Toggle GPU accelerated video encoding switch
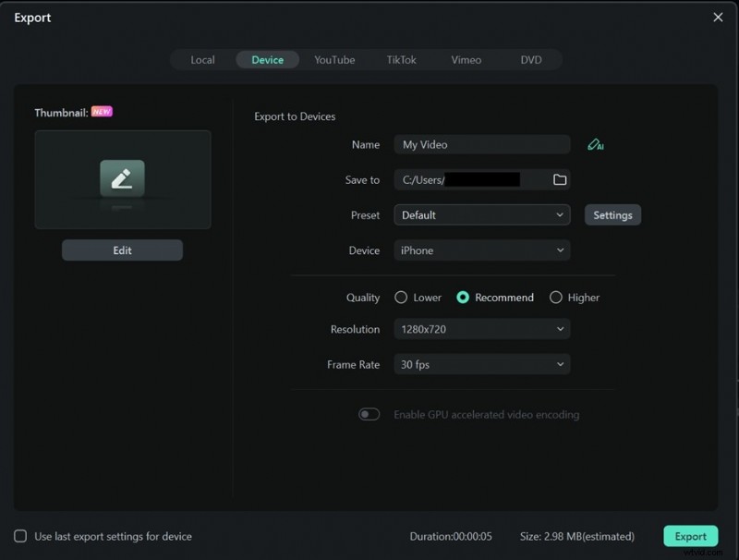 point(369,415)
